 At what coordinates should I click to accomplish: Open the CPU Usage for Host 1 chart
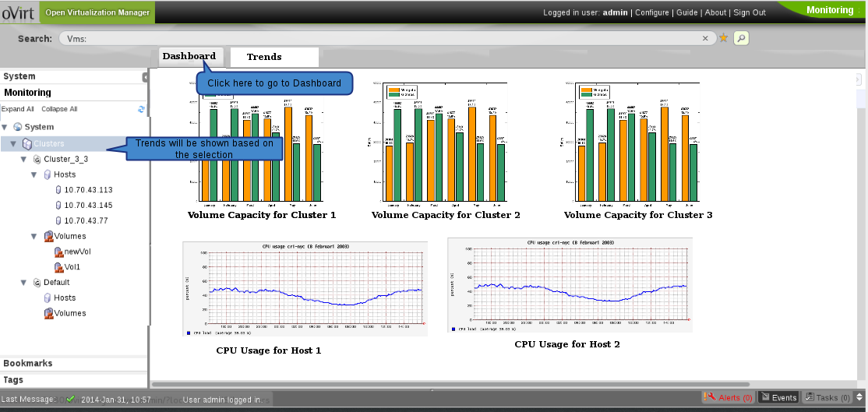305,289
